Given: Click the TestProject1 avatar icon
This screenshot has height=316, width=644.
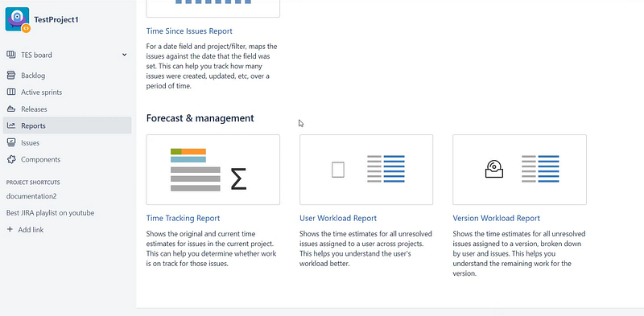Looking at the screenshot, I should coord(17,19).
